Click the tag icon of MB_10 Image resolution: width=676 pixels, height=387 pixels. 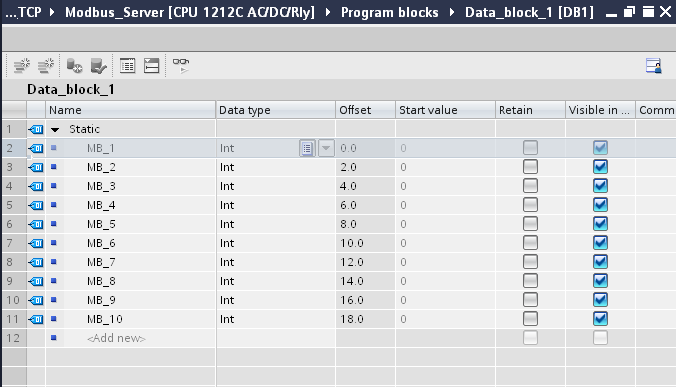[36, 319]
